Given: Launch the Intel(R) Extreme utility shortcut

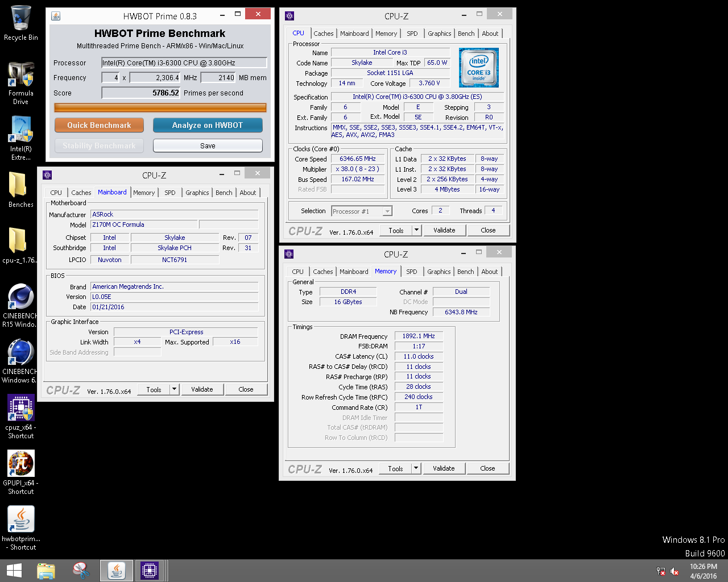Looking at the screenshot, I should [x=21, y=138].
